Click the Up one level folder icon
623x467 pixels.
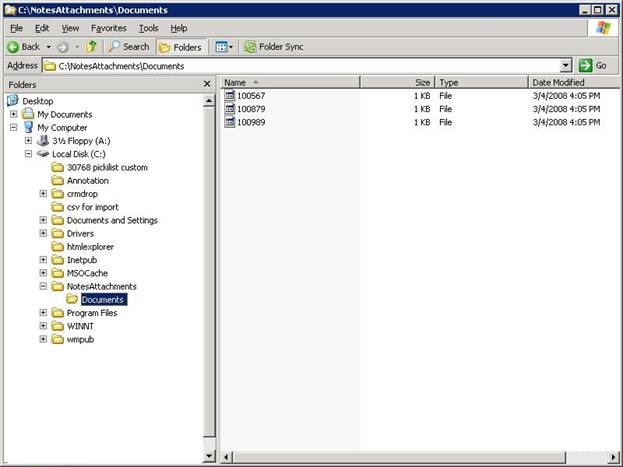point(92,47)
